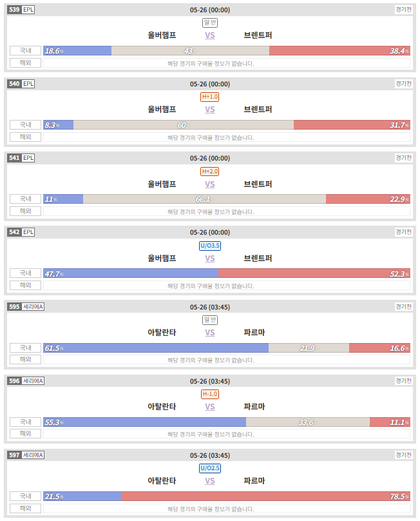The height and width of the screenshot is (521, 420).
Task: Click the H+2.0 handicap badge in match 541
Action: (210, 172)
